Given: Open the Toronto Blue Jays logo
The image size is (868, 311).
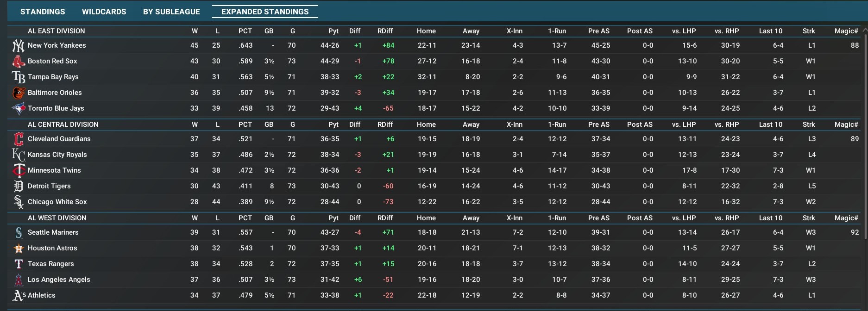Looking at the screenshot, I should tap(18, 109).
